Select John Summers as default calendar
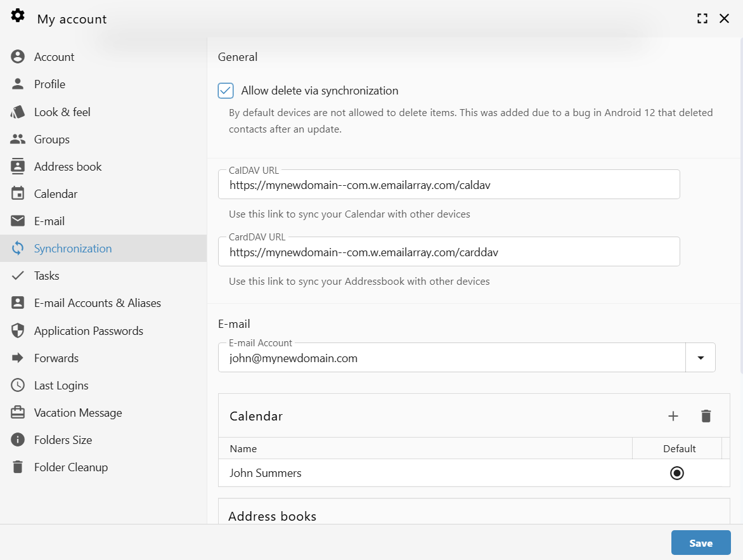Viewport: 743px width, 560px height. tap(676, 473)
